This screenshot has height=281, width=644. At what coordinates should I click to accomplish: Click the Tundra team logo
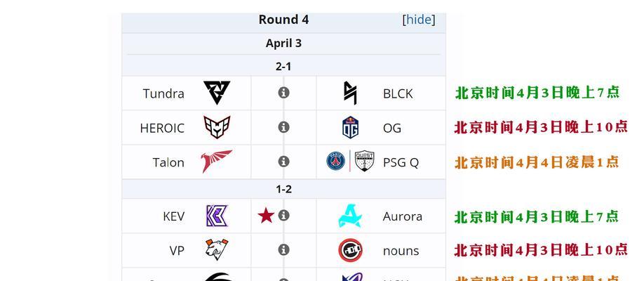tap(217, 93)
